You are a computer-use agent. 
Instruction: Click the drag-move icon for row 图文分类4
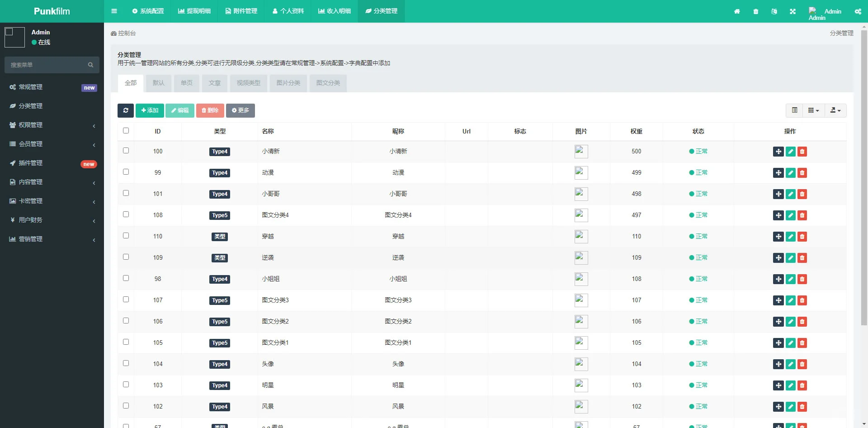(x=778, y=215)
